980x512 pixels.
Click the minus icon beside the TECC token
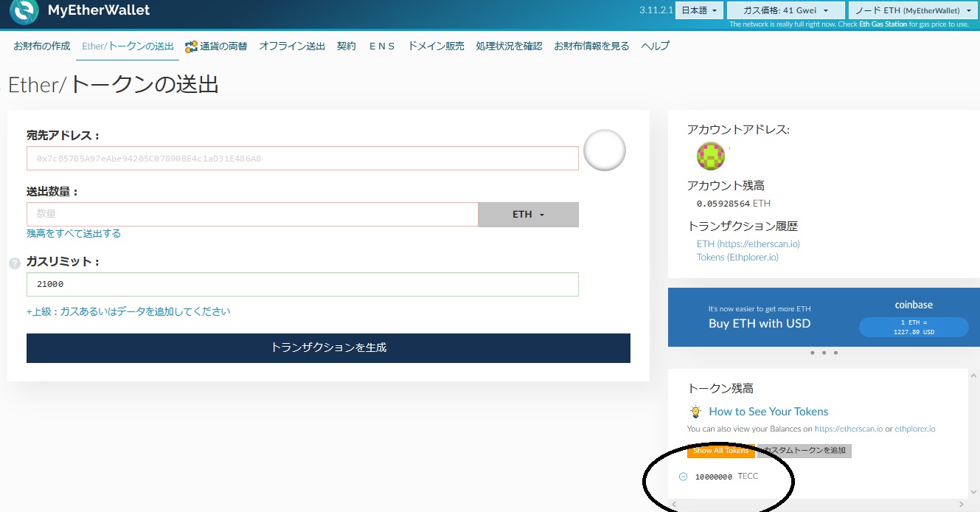(683, 476)
